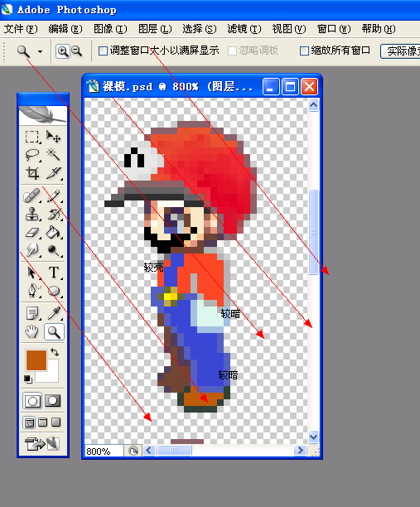Open the Zoom tool preset dropdown
420x507 pixels.
40,51
